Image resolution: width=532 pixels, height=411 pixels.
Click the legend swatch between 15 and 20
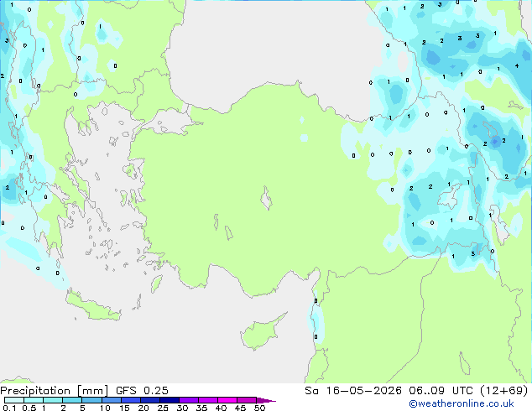[131, 400]
